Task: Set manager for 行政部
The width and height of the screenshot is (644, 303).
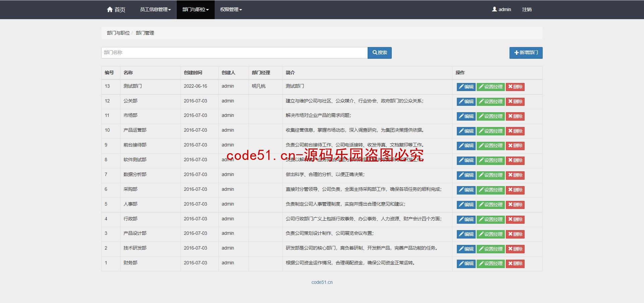Action: (x=491, y=219)
